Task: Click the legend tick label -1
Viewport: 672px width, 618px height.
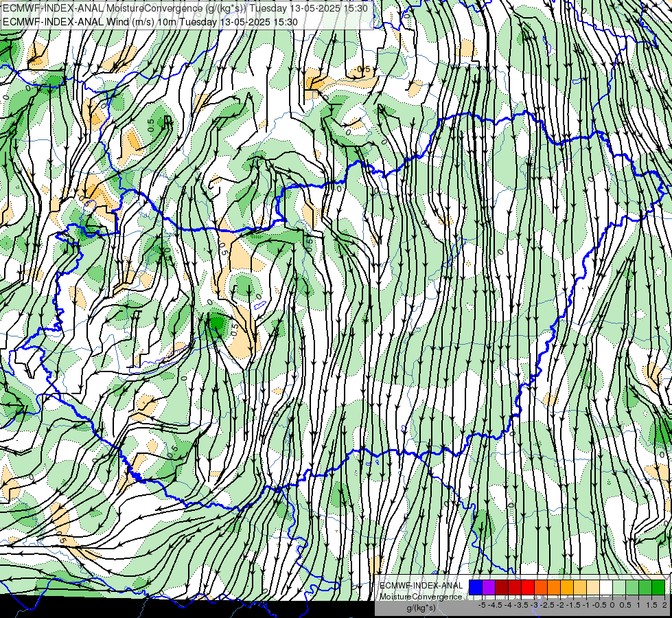Action: coord(586,605)
